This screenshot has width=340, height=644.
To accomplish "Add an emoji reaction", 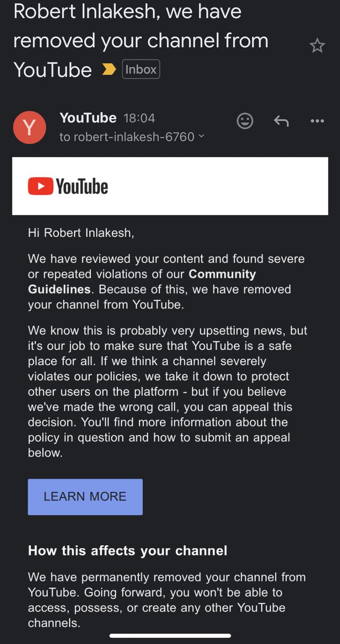I will pyautogui.click(x=245, y=121).
